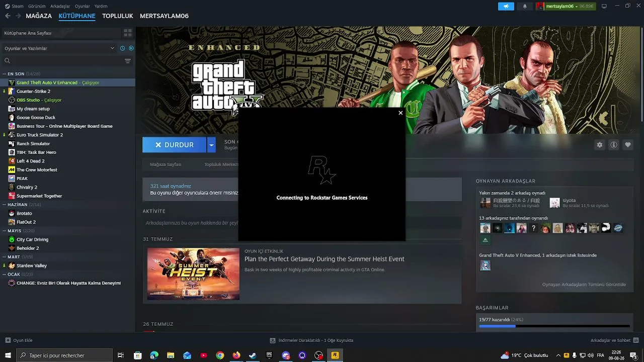
Task: Open the dropdown arrow beside DURDUR
Action: point(211,145)
